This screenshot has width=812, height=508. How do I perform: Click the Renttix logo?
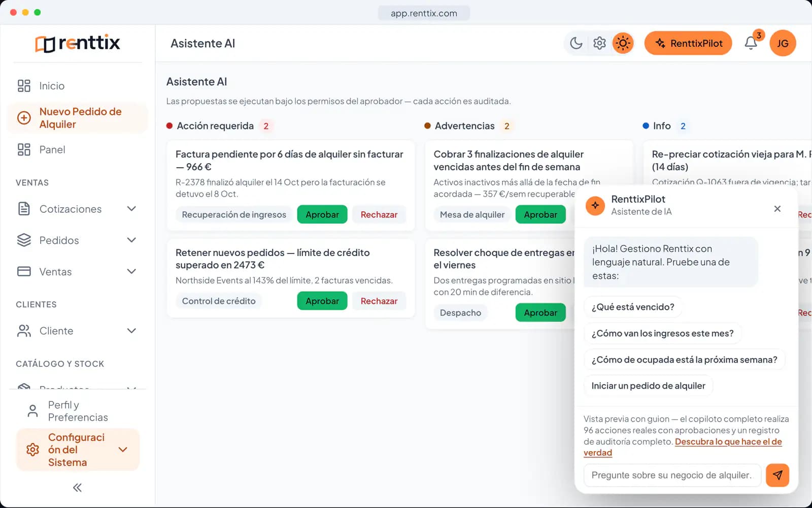pos(78,43)
